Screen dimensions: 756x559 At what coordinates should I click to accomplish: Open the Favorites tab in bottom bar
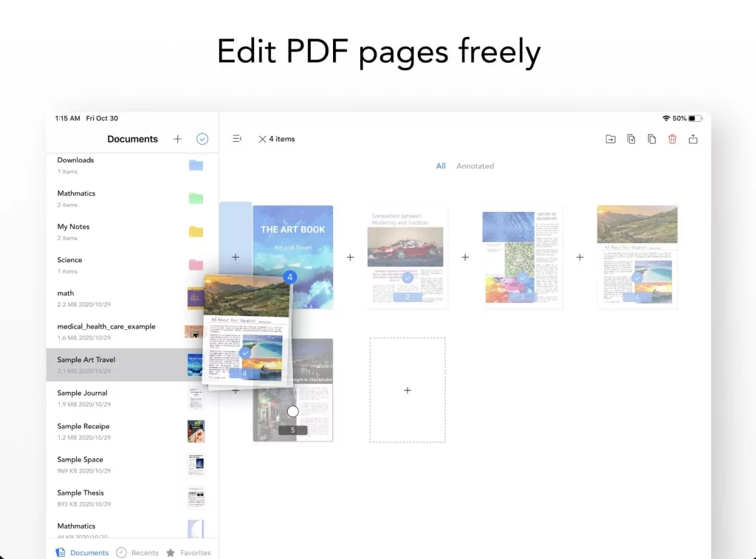pyautogui.click(x=188, y=552)
